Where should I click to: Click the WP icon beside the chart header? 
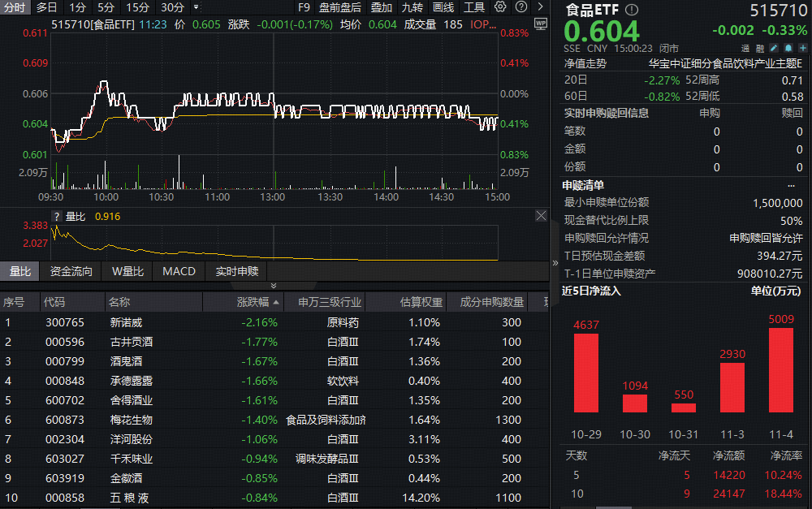542,24
